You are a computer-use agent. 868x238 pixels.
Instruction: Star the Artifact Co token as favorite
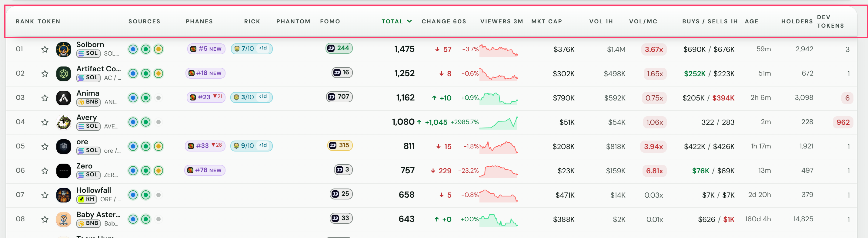[45, 74]
